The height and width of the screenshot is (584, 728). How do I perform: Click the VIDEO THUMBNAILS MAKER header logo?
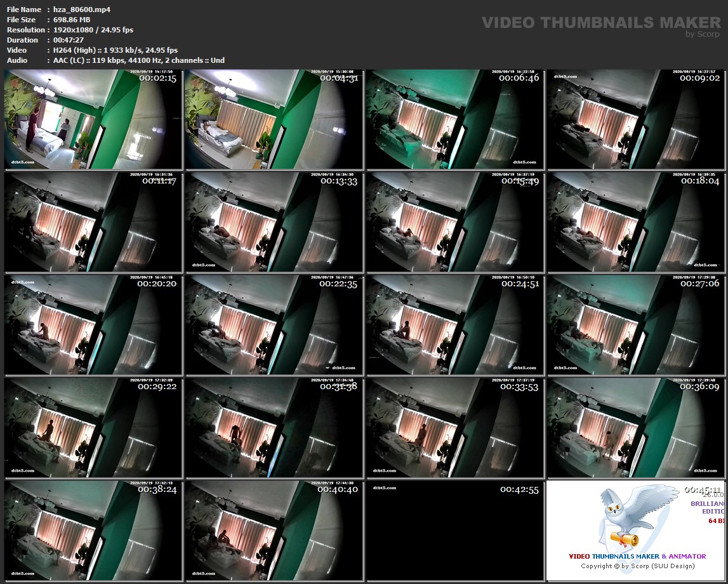[600, 23]
